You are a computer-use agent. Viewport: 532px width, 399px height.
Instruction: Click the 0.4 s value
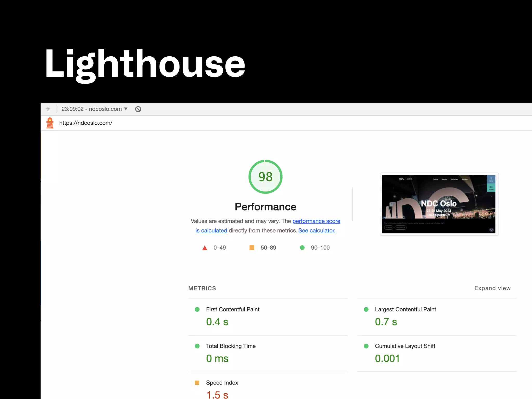(x=217, y=322)
